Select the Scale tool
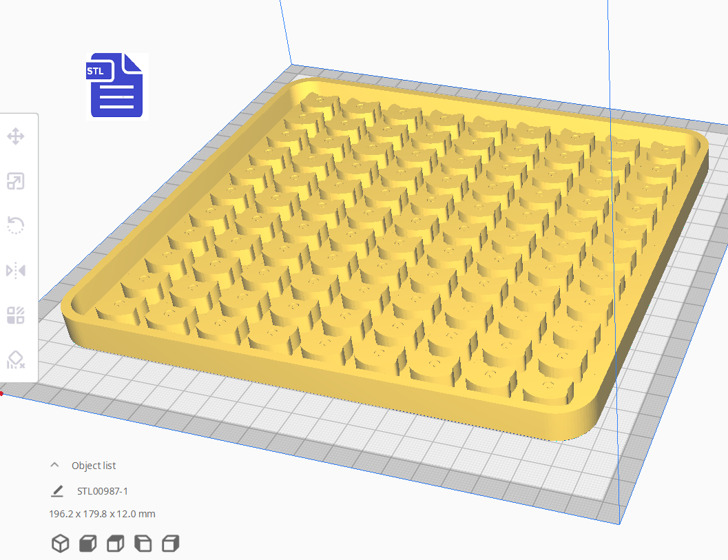728x560 pixels. tap(17, 180)
